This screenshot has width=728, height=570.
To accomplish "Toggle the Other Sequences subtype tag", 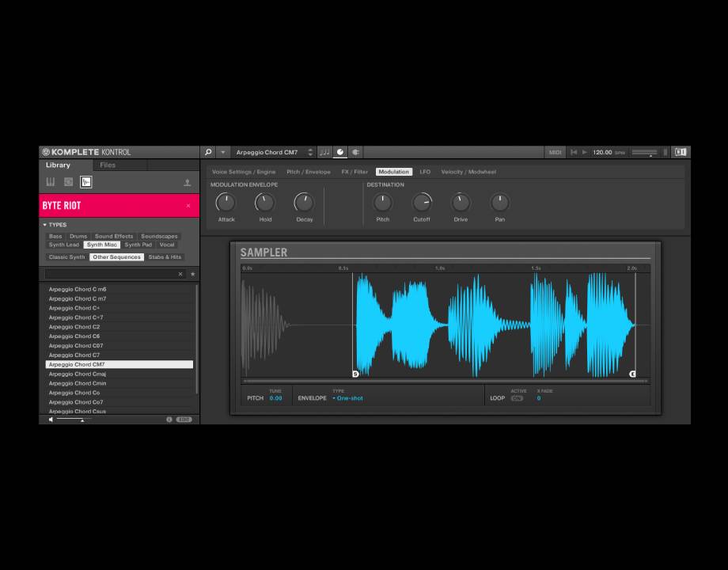I will 116,257.
